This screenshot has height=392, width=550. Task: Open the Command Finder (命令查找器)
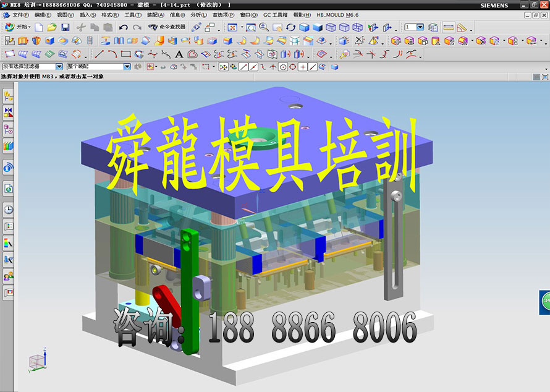click(167, 27)
